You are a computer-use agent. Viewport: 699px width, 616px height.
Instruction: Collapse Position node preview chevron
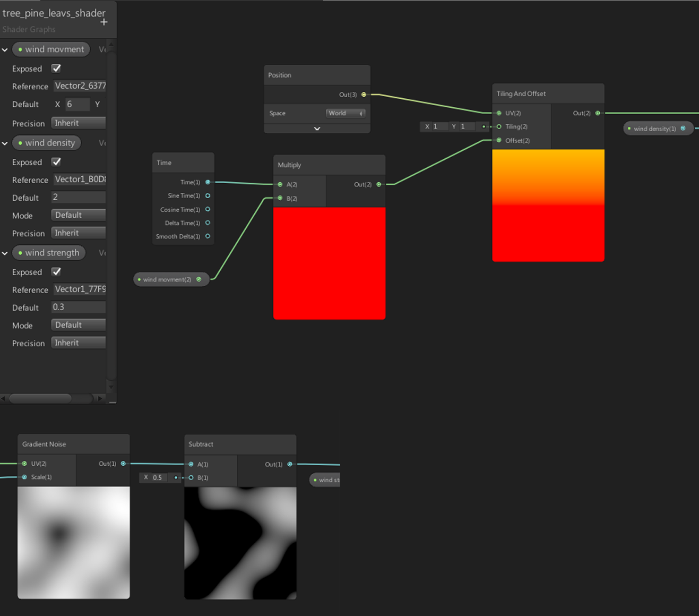317,129
